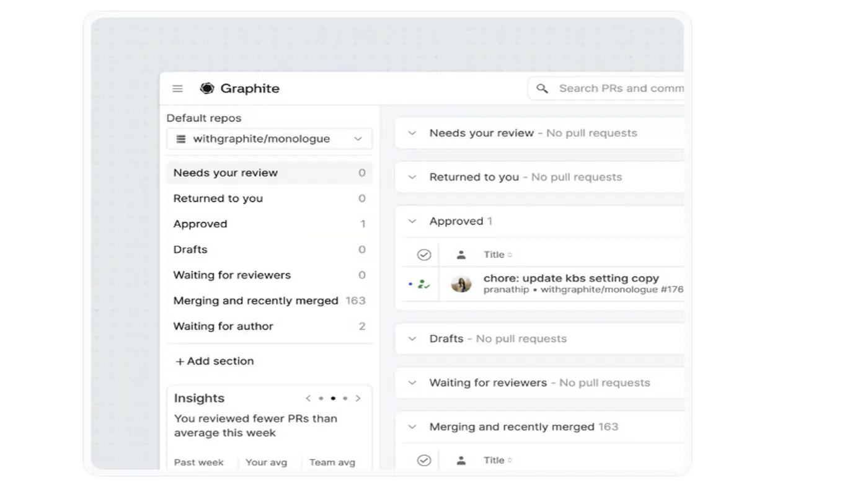The width and height of the screenshot is (868, 488).
Task: Click the Your avg column label
Action: pos(266,463)
